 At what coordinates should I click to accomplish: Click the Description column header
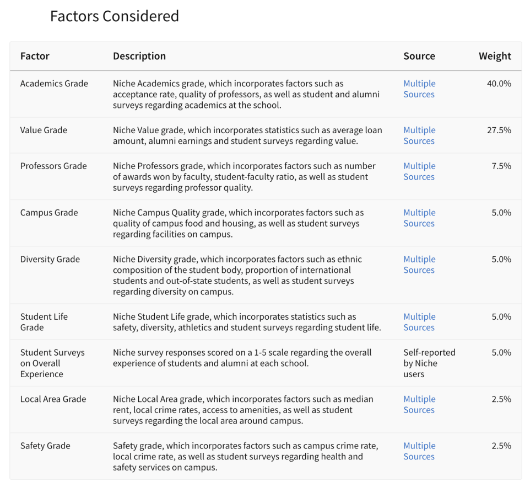point(139,56)
